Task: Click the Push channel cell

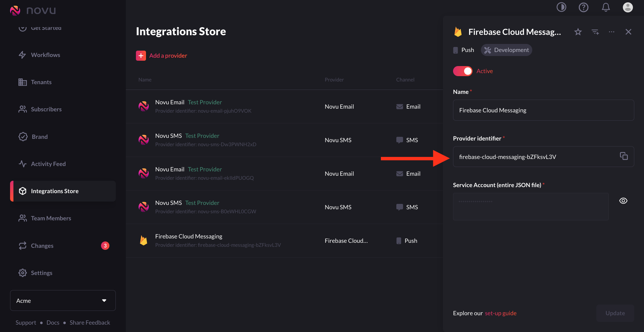Action: [x=407, y=241]
